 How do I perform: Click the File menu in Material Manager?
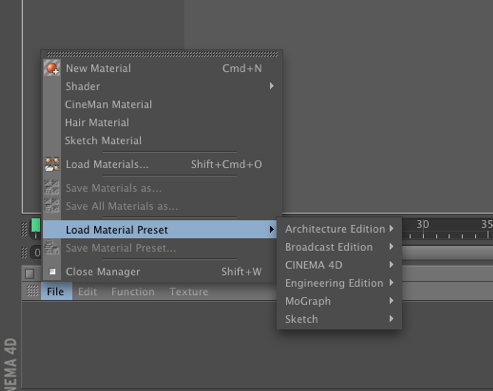tap(56, 291)
